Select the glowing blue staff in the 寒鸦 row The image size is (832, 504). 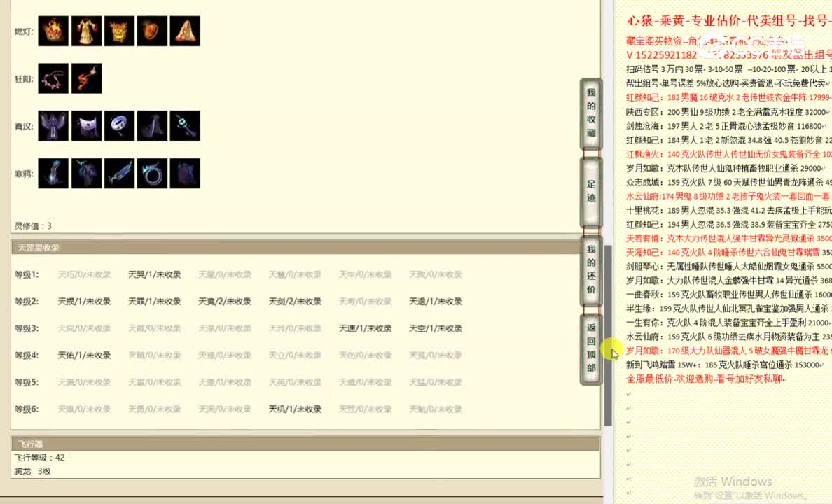coord(53,173)
